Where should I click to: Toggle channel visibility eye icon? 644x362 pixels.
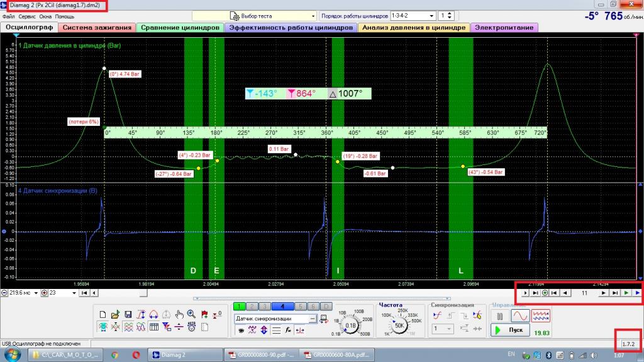pos(241,330)
